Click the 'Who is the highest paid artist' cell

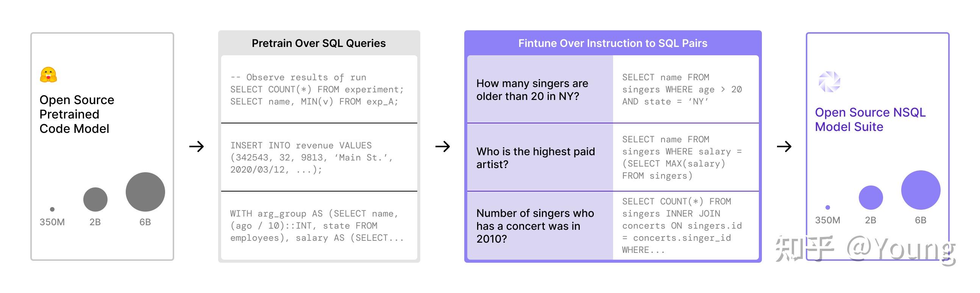pos(540,157)
